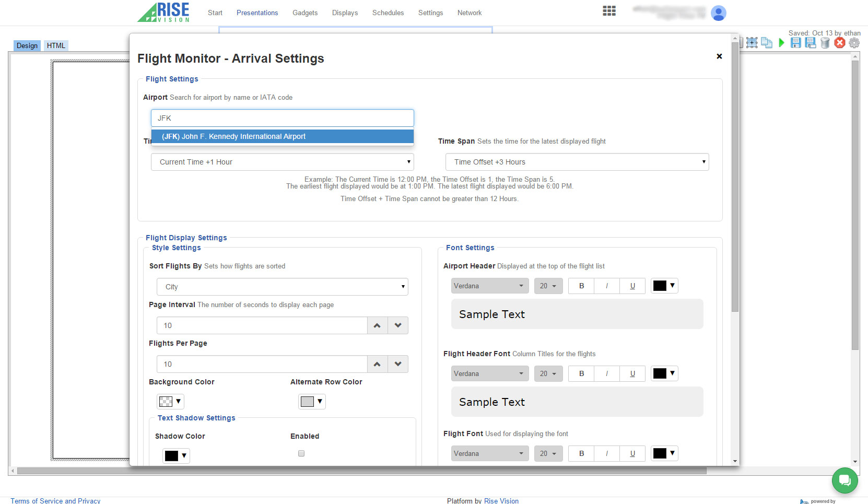Viewport: 868px width, 504px height.
Task: Open the Sort Flights By City dropdown
Action: [283, 287]
